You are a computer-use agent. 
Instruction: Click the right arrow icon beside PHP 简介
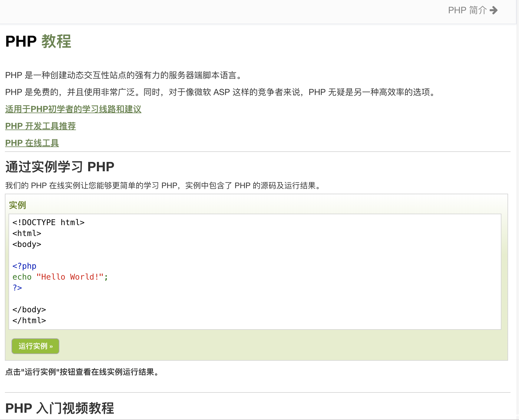click(x=494, y=10)
